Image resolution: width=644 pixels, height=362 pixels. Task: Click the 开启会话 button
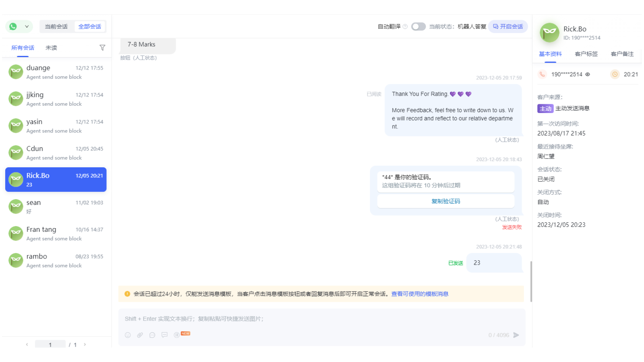[x=508, y=26]
